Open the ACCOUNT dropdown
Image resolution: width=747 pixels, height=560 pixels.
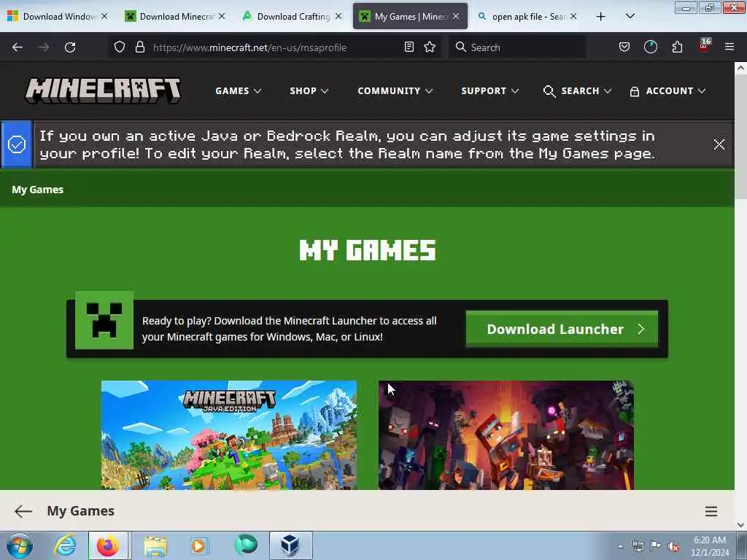pyautogui.click(x=667, y=91)
